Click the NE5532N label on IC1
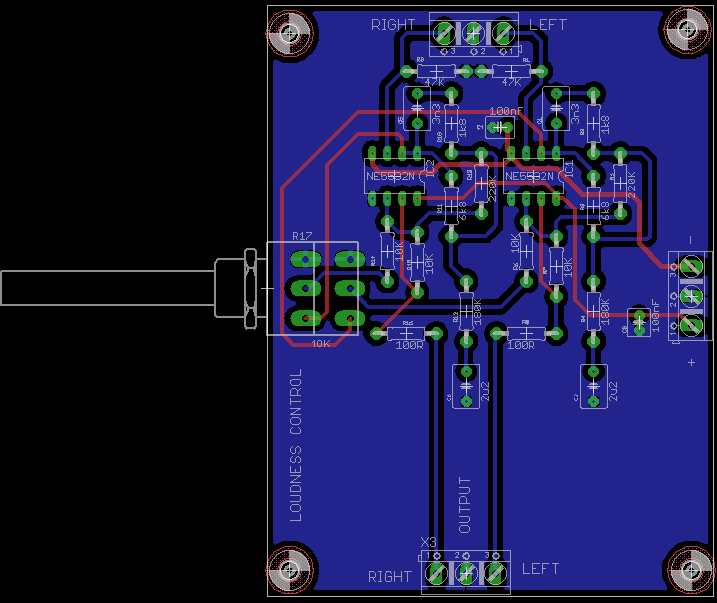Viewport: 717px width, 603px height. (529, 176)
